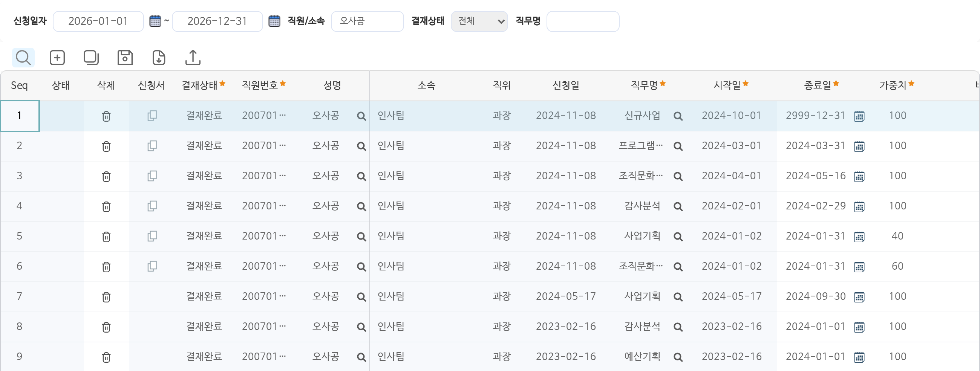Open application form icon in row 2
The image size is (980, 371).
[x=152, y=146]
